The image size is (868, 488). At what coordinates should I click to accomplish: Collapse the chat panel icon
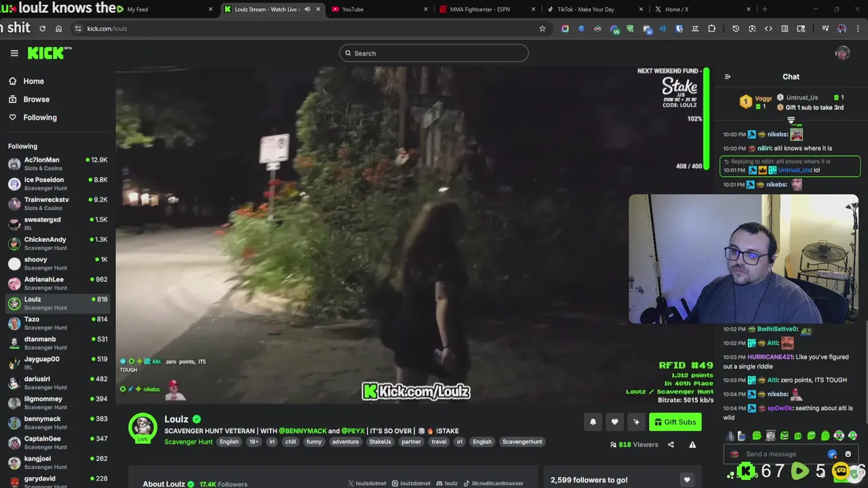[x=728, y=77]
